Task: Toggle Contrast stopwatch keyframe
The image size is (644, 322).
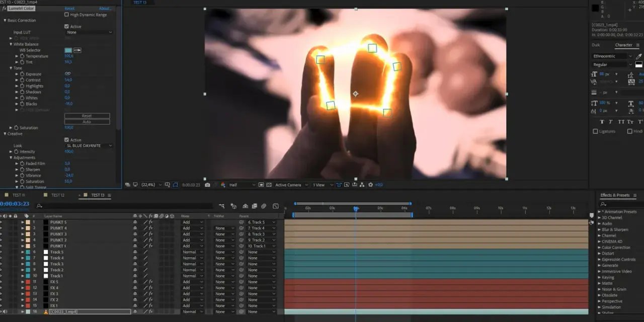Action: [x=22, y=80]
